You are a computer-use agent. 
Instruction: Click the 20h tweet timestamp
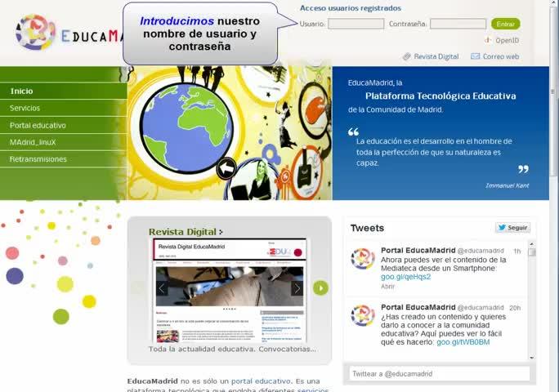pos(515,308)
